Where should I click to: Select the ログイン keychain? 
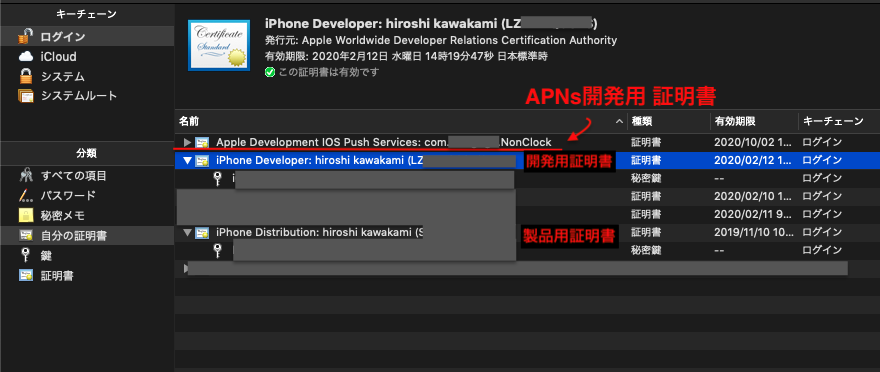click(x=87, y=37)
